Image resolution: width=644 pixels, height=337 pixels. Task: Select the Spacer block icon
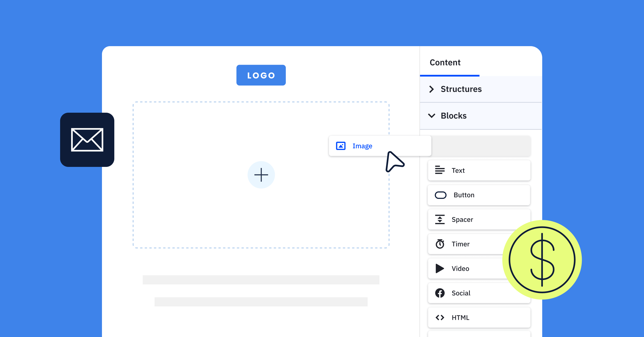pyautogui.click(x=440, y=219)
